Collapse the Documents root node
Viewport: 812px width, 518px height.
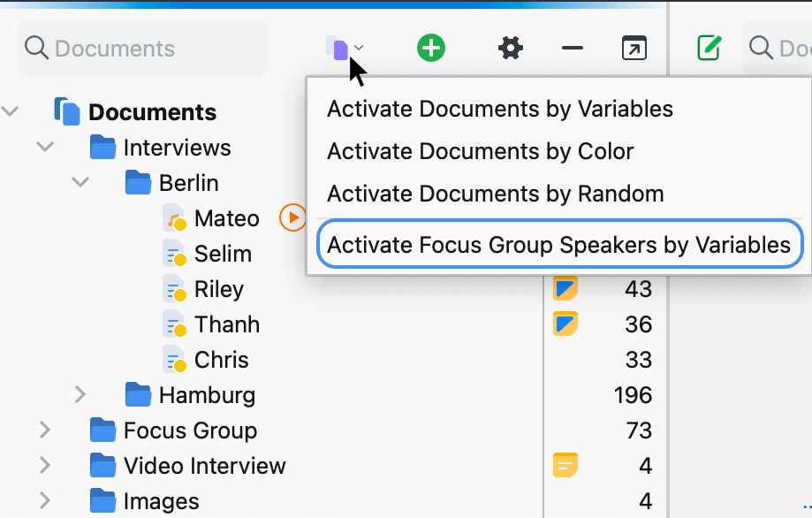pos(10,110)
